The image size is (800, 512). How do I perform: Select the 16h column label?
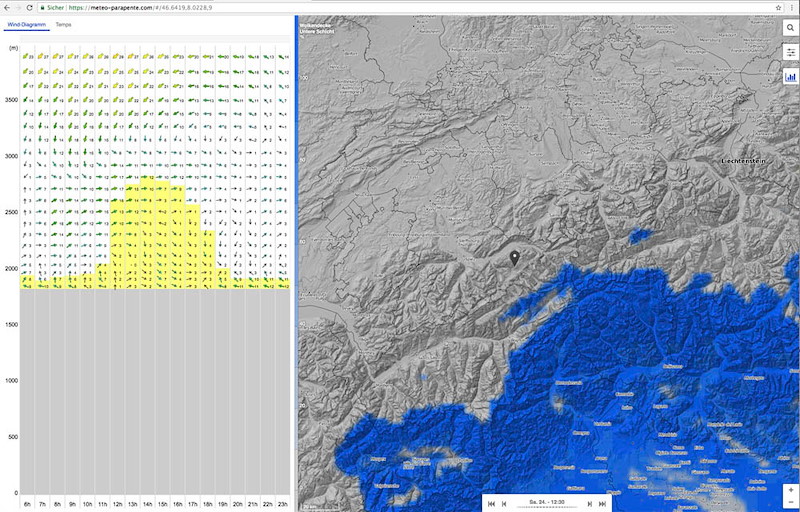point(178,504)
